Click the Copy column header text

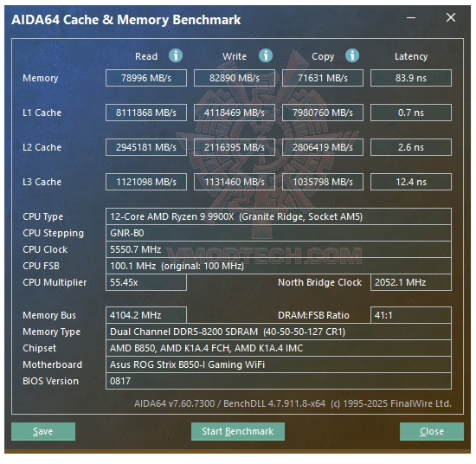[x=323, y=57]
